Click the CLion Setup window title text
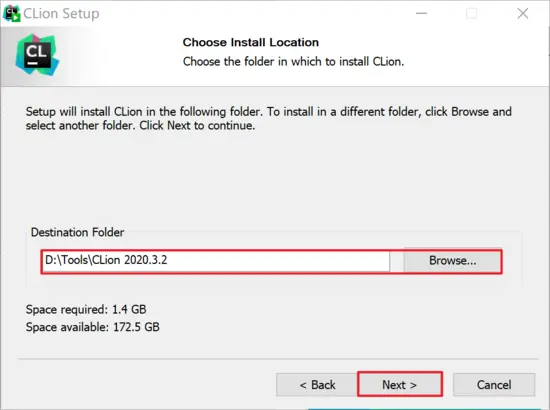The width and height of the screenshot is (550, 410). (61, 14)
